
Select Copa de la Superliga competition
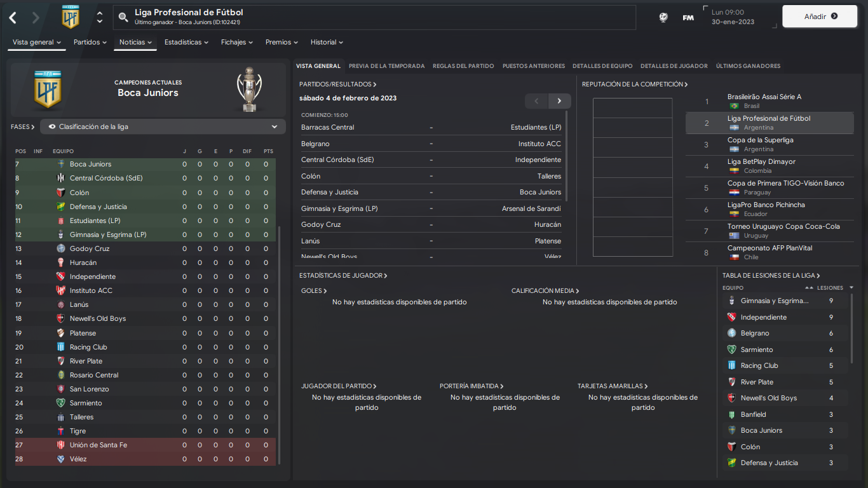[x=770, y=144]
